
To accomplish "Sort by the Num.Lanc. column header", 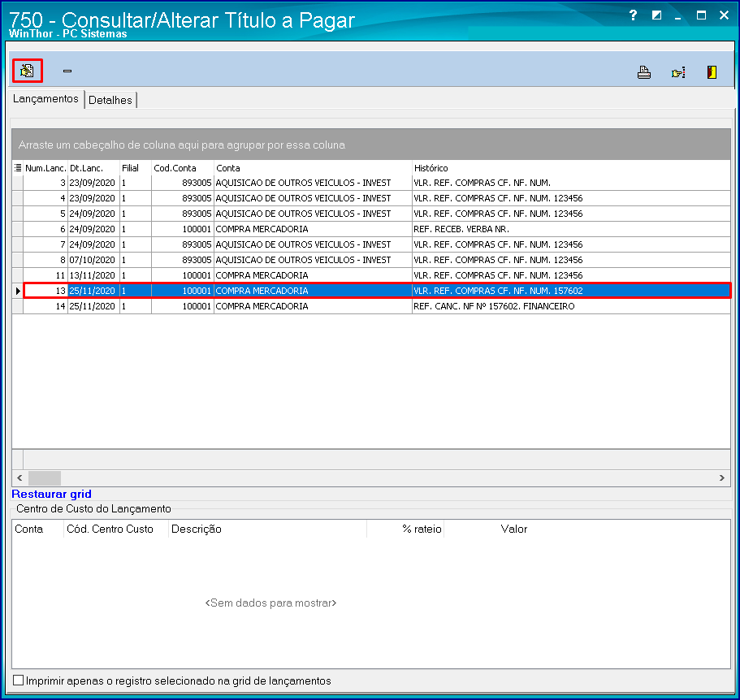I will coord(45,168).
